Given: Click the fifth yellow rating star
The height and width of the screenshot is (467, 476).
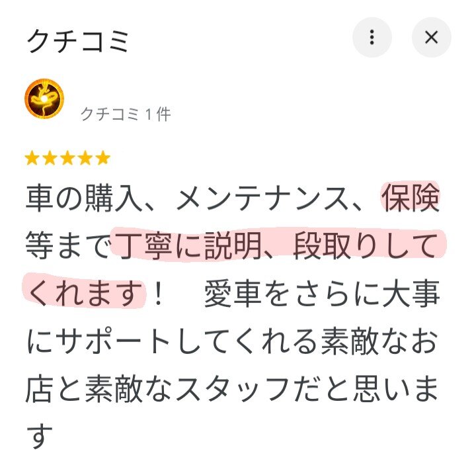Looking at the screenshot, I should coord(103,158).
